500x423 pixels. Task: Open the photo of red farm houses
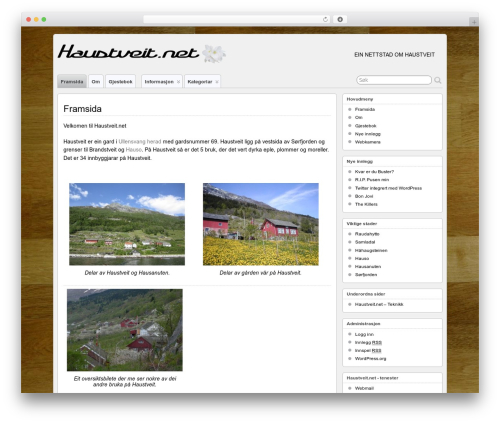point(261,224)
